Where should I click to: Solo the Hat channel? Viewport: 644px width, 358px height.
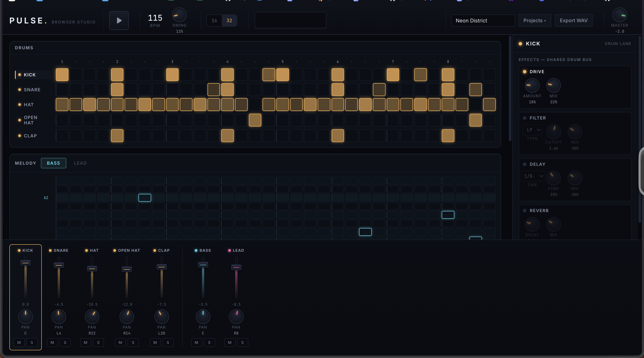coord(98,342)
